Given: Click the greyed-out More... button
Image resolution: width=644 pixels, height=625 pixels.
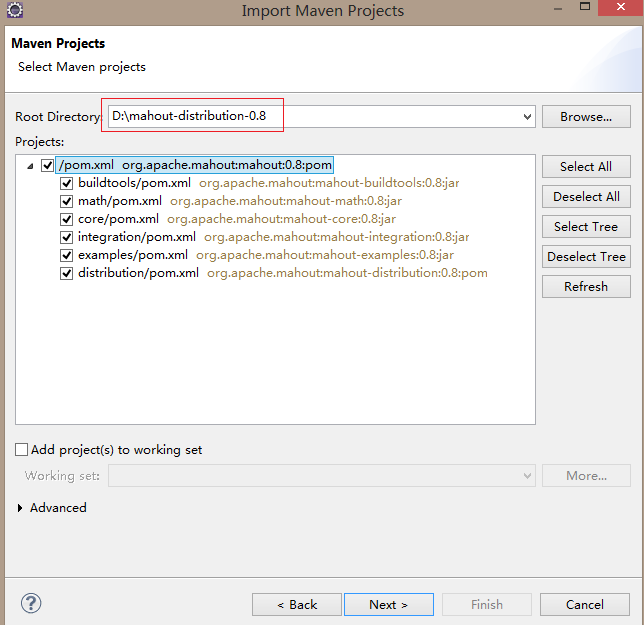Looking at the screenshot, I should pos(586,476).
